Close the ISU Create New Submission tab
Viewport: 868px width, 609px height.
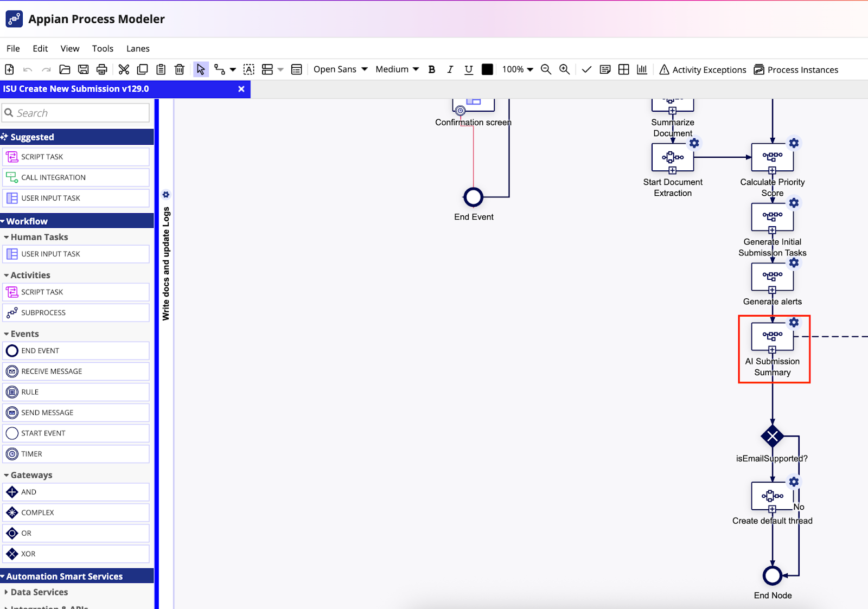[241, 89]
